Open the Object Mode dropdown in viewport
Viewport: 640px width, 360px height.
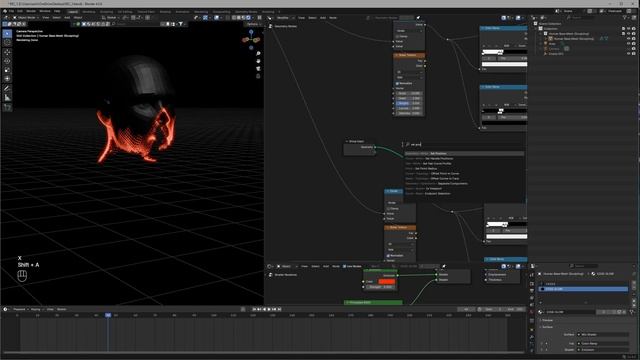pyautogui.click(x=26, y=18)
